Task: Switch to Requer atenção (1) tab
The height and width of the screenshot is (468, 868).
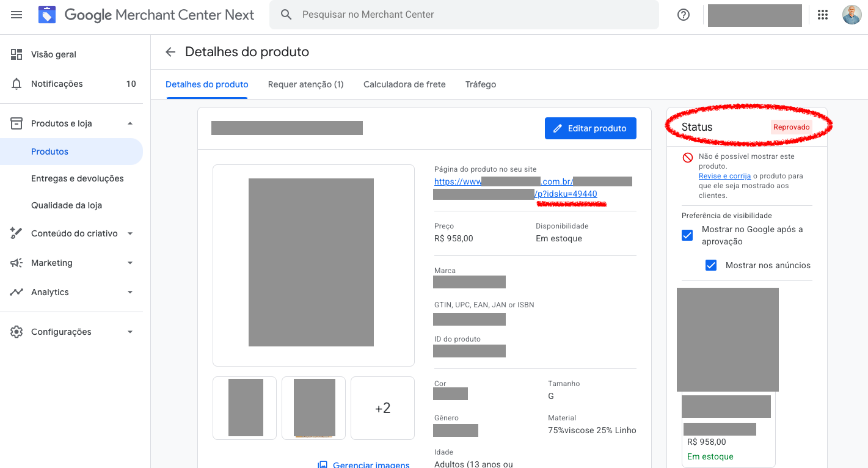Action: [x=305, y=85]
